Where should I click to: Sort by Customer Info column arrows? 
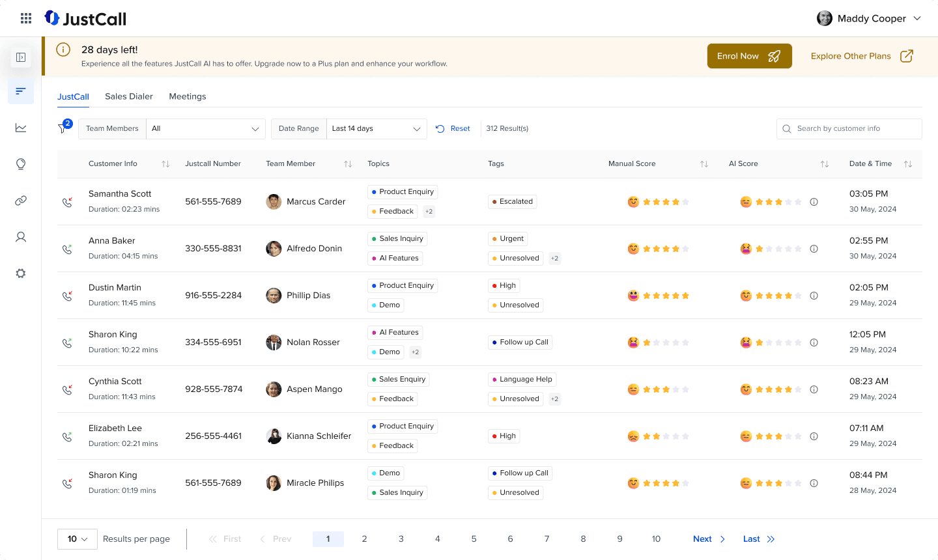click(x=165, y=164)
